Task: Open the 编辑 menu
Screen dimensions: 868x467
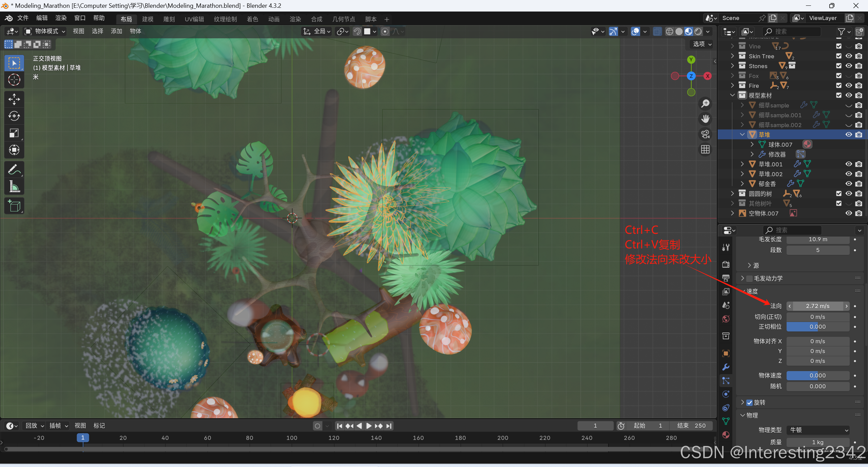Action: coord(42,18)
